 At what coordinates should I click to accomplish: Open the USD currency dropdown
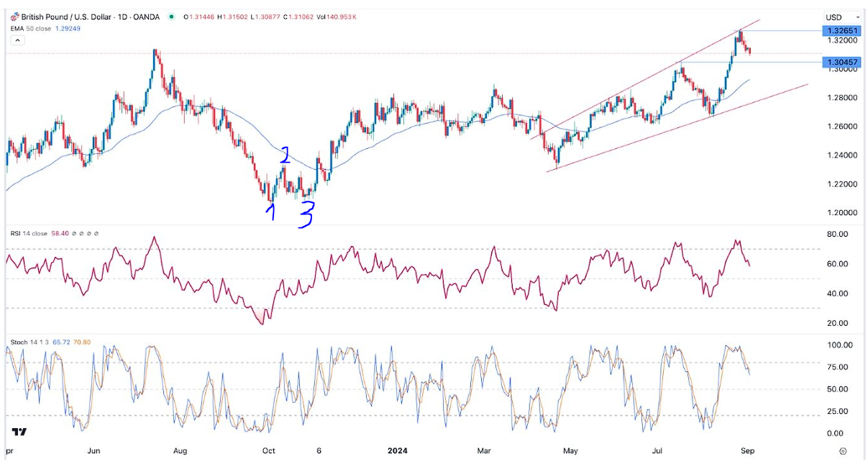point(843,17)
